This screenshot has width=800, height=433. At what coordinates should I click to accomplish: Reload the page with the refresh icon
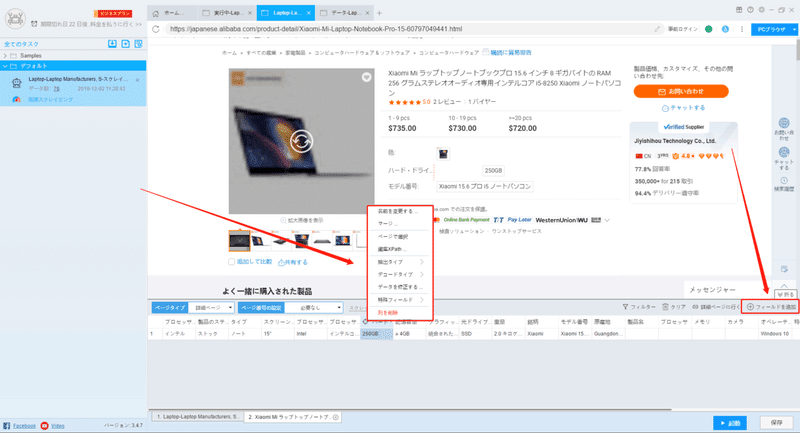tap(156, 29)
